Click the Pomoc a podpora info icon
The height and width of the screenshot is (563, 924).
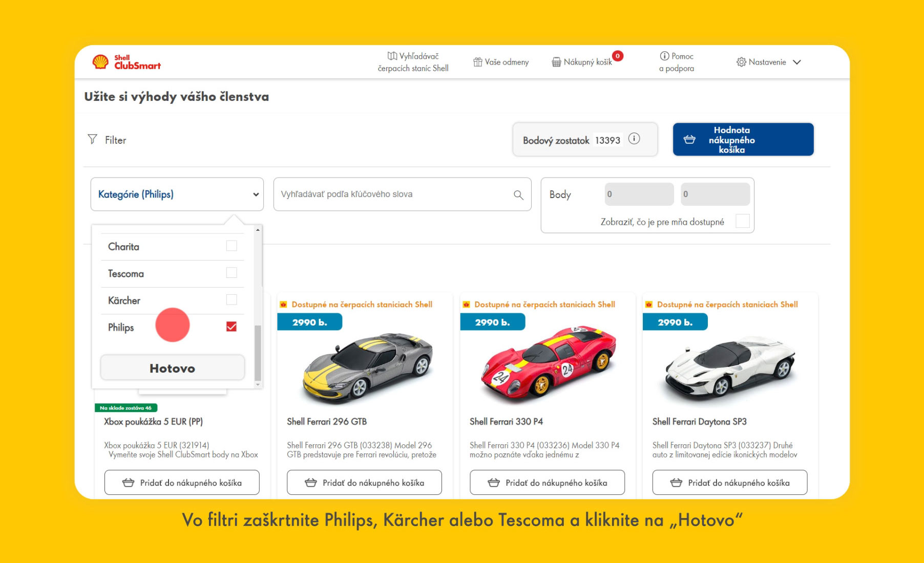click(x=664, y=56)
